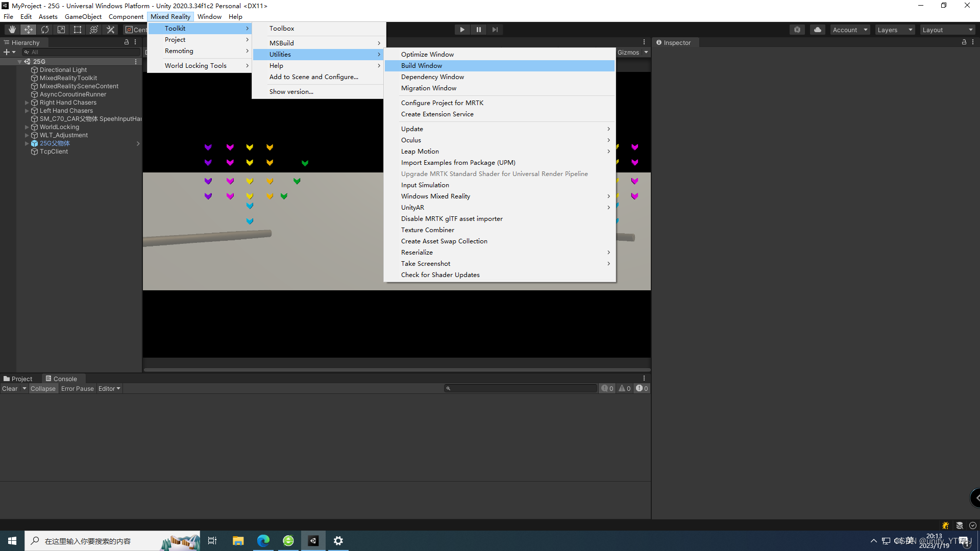This screenshot has height=551, width=980.
Task: Expand Right Hand Chasers in Hierarchy
Action: (27, 103)
